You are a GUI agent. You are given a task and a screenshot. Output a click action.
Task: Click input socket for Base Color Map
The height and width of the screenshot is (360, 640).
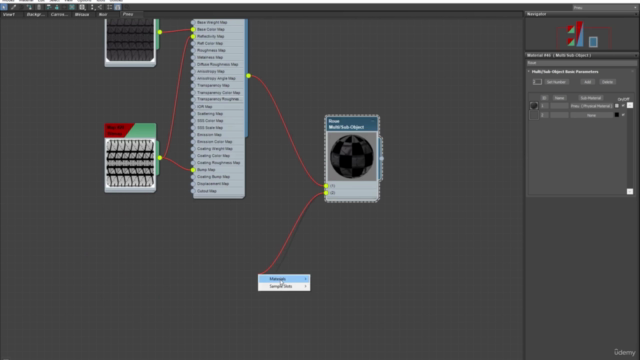pyautogui.click(x=193, y=29)
